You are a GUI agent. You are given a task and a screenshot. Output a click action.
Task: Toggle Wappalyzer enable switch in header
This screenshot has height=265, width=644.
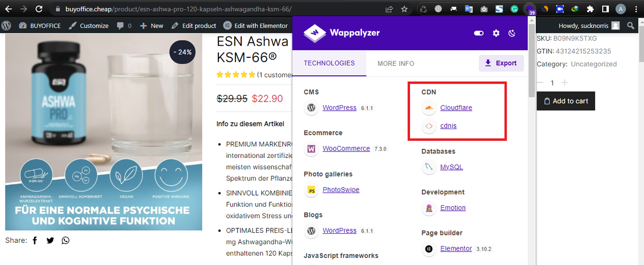coord(478,33)
